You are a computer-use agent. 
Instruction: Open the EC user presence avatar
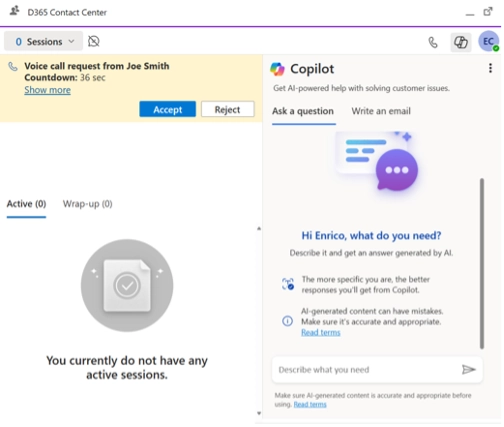(488, 41)
